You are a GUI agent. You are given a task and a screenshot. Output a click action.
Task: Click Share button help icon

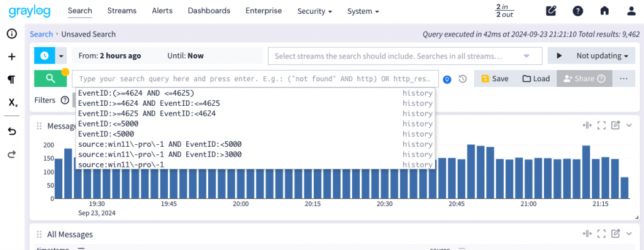click(x=601, y=79)
